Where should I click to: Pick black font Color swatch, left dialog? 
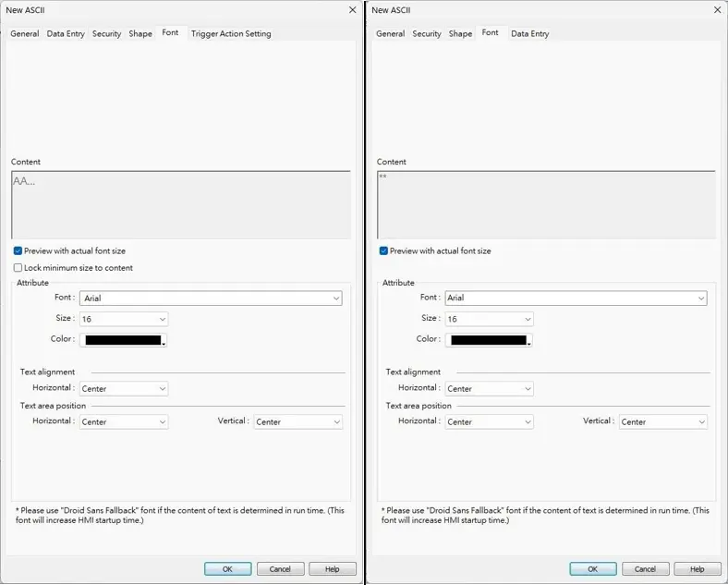pos(123,340)
